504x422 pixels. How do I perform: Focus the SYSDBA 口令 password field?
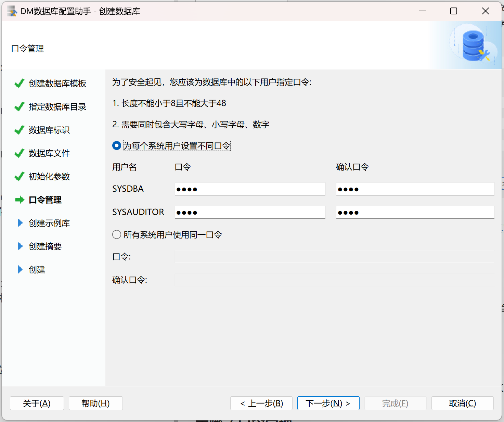coord(250,189)
